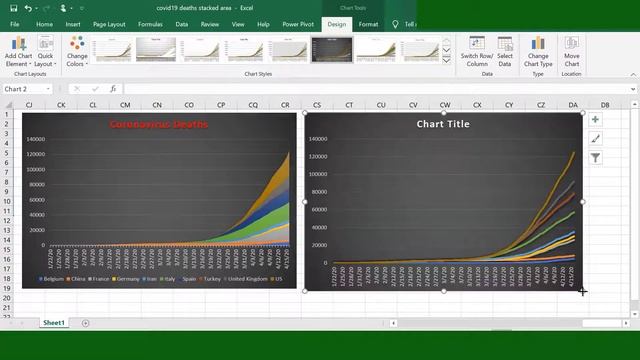Click the Chart Elements plus button
Screen dimensions: 640x360
(595, 120)
